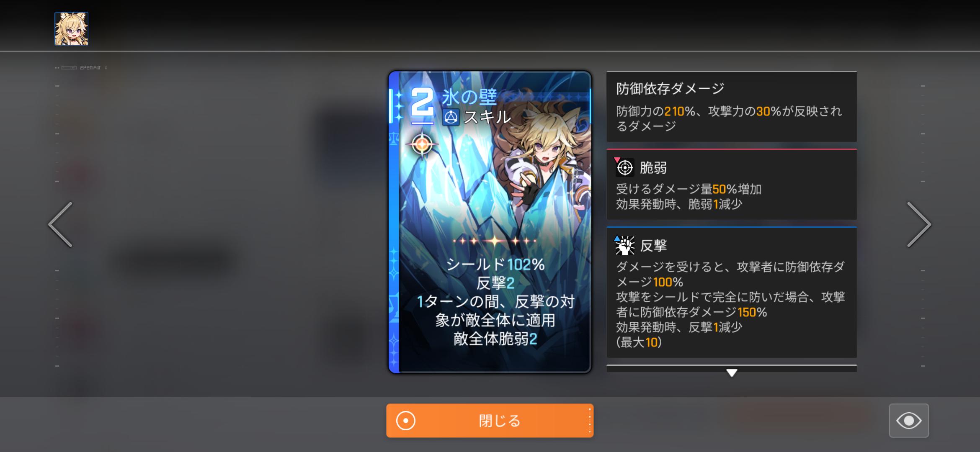Click the スキル card type label

pos(487,118)
